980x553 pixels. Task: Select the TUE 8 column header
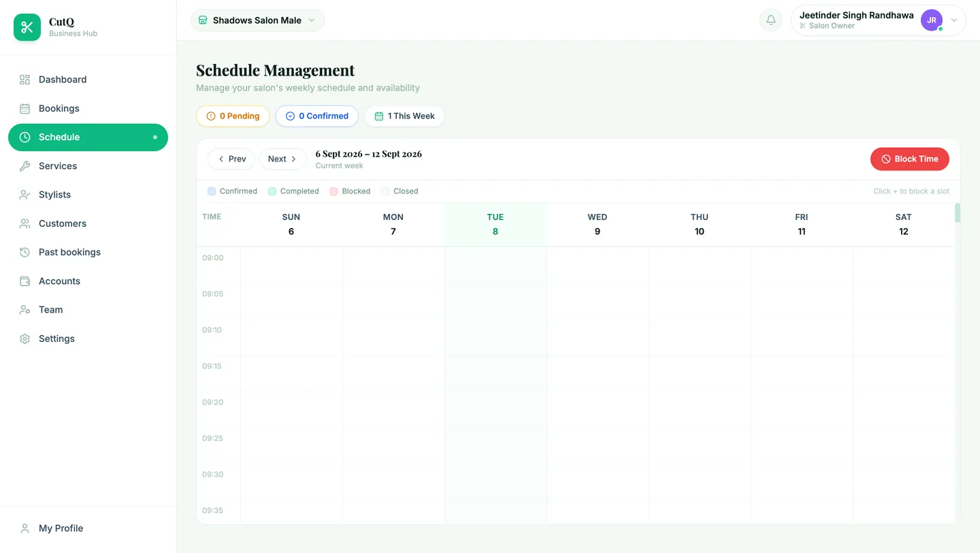click(495, 224)
